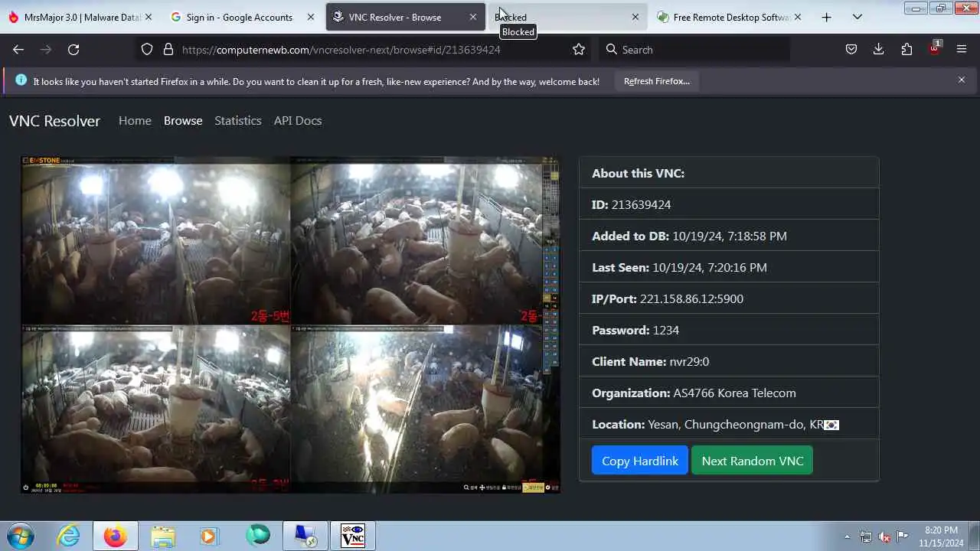Click the Refresh Firefox... button

coord(656,81)
